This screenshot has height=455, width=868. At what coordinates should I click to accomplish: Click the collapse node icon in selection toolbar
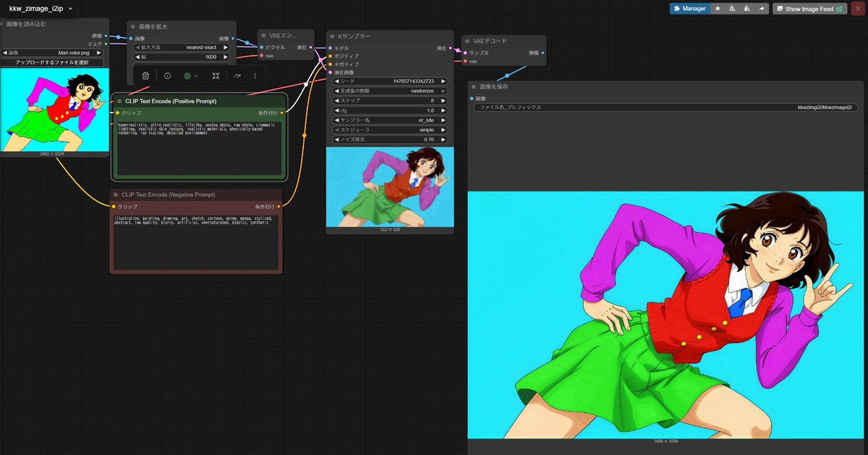[216, 75]
